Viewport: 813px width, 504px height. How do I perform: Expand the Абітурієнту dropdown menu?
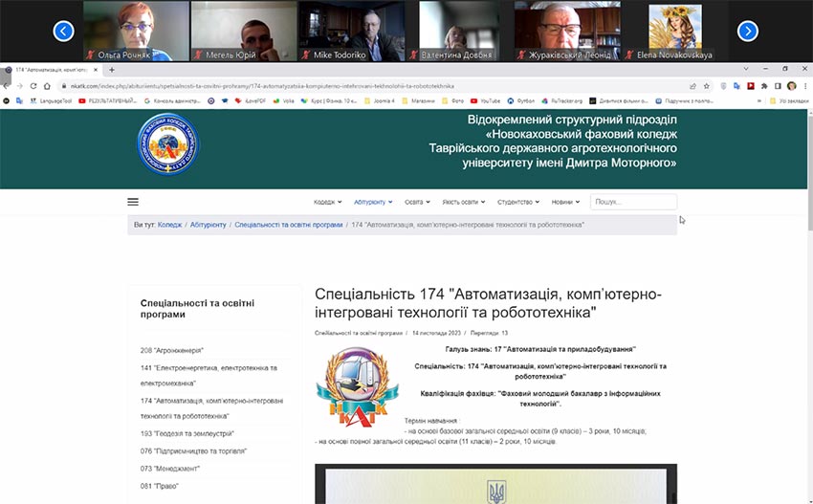pos(372,202)
